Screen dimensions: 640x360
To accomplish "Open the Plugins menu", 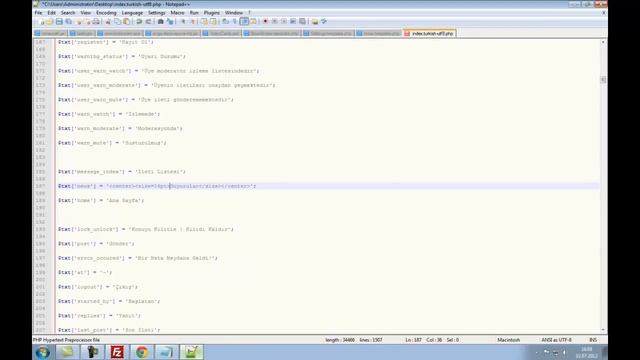I will tap(211, 13).
